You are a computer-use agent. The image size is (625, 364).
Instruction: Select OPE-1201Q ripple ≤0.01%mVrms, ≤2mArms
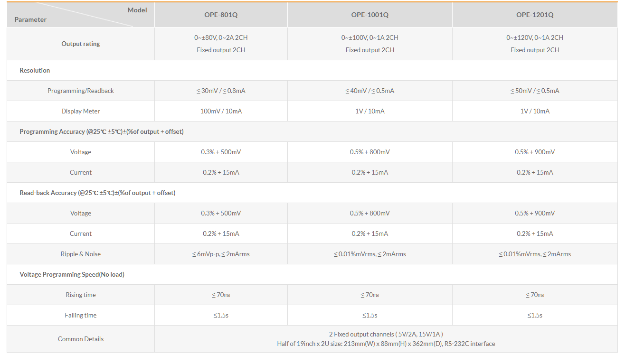click(535, 254)
